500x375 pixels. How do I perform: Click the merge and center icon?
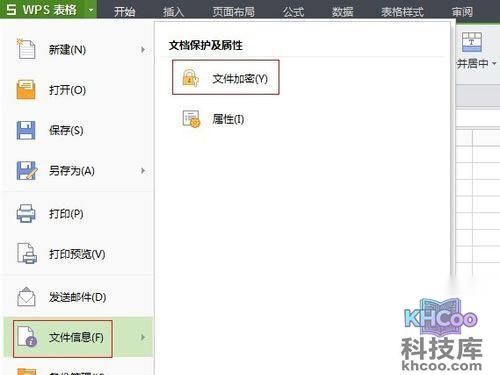tap(472, 42)
